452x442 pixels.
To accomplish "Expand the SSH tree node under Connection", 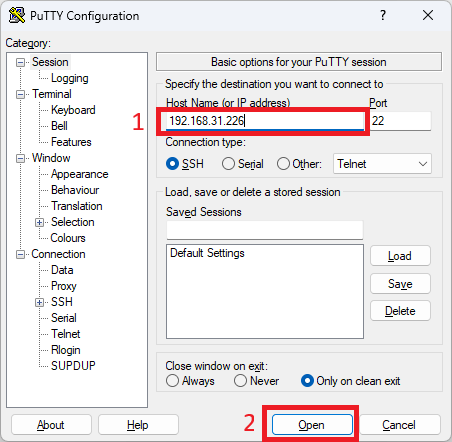I will 39,302.
